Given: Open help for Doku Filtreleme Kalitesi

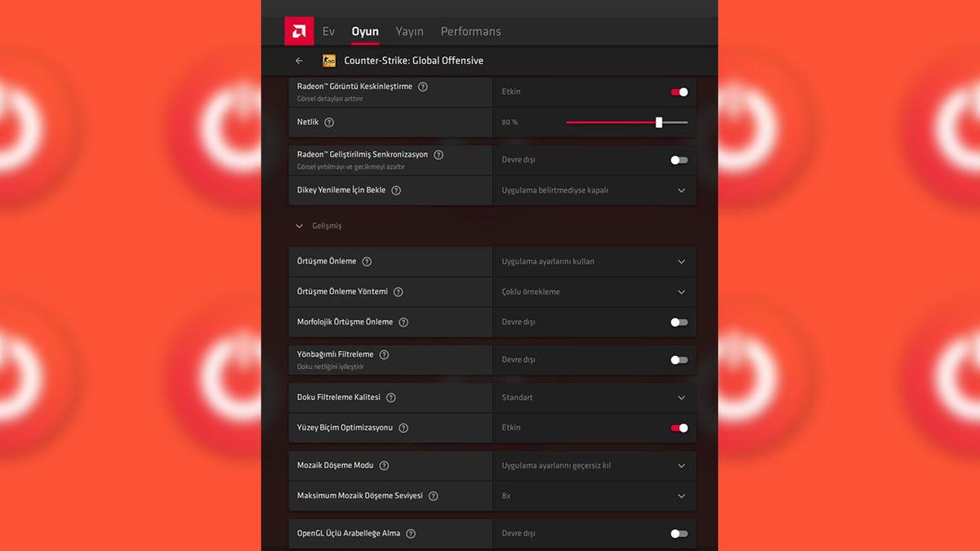Looking at the screenshot, I should pos(391,398).
